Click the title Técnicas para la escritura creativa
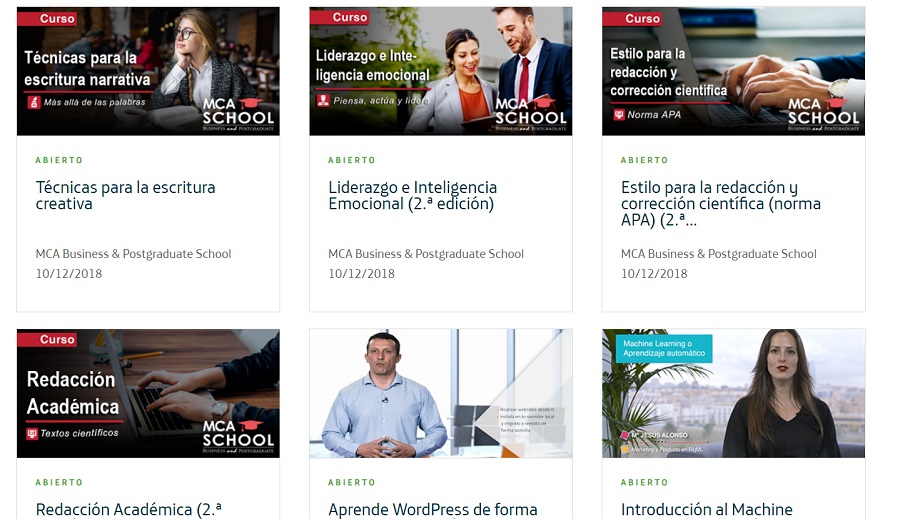The width and height of the screenshot is (900, 519). tap(125, 196)
